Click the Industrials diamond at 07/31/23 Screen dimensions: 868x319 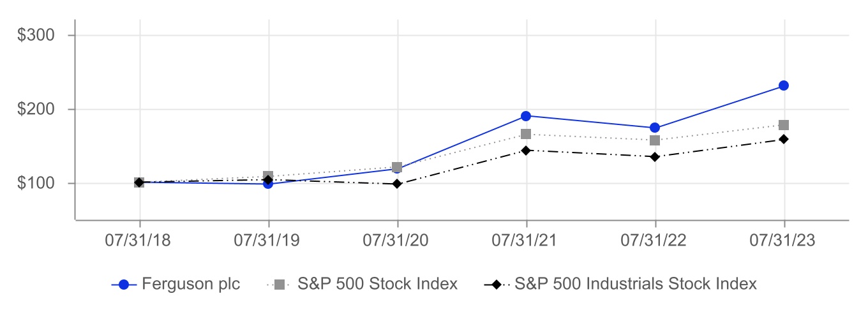[784, 139]
